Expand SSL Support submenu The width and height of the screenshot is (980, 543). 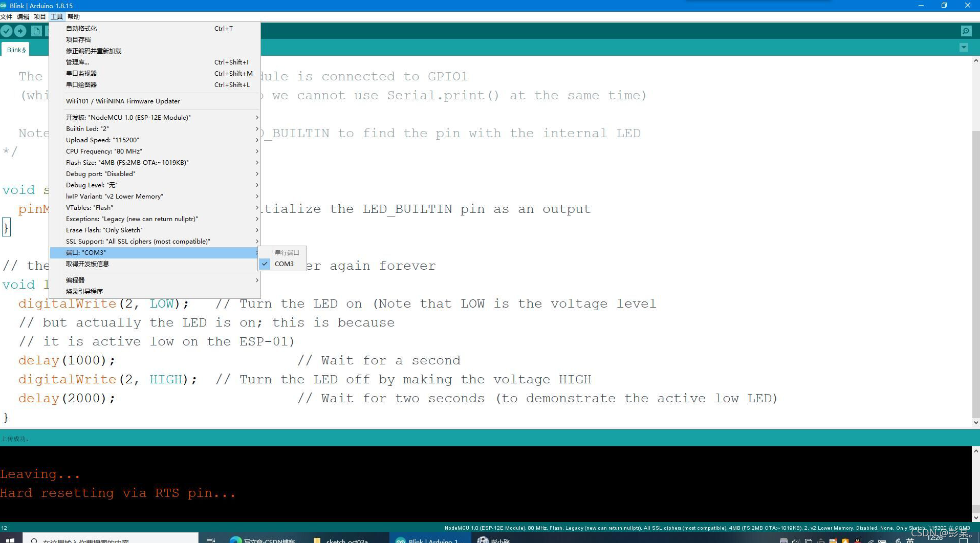155,242
